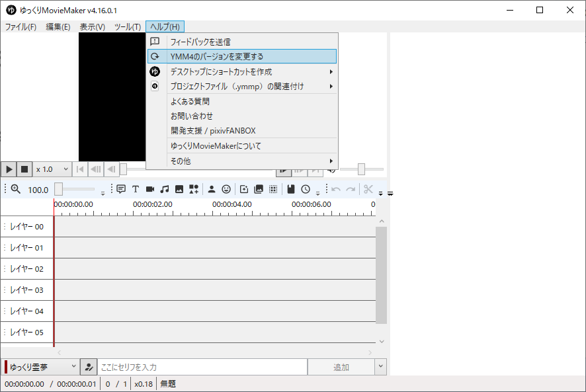Jump to start of timeline button
The image size is (586, 392).
[79, 169]
